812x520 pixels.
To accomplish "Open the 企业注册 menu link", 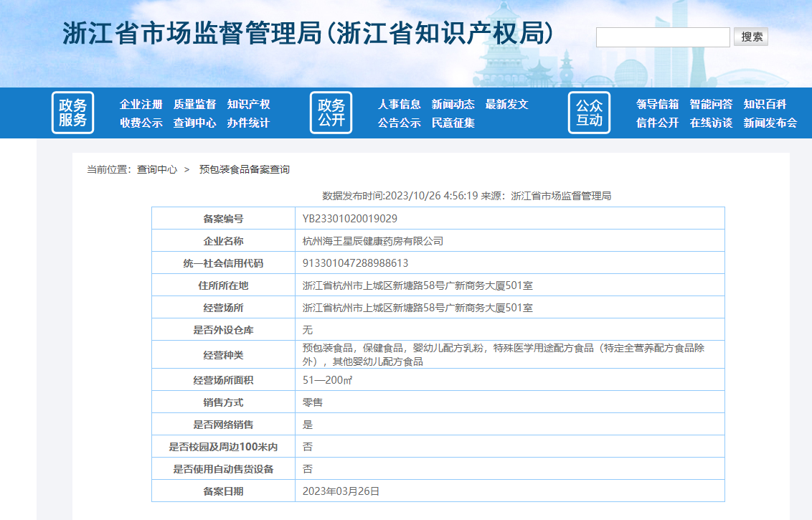I will pos(141,104).
